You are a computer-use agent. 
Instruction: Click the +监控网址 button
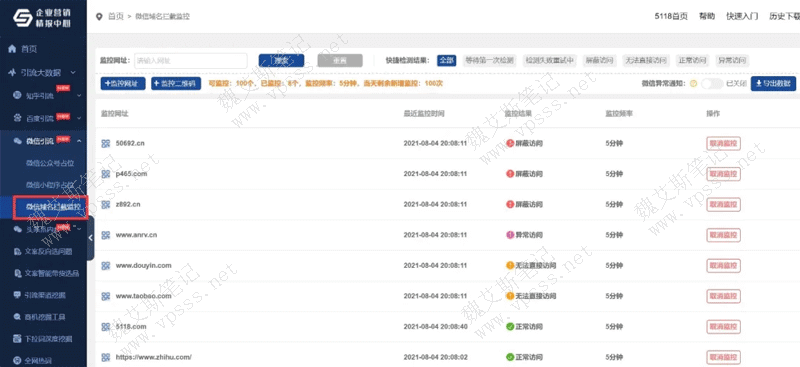(123, 84)
